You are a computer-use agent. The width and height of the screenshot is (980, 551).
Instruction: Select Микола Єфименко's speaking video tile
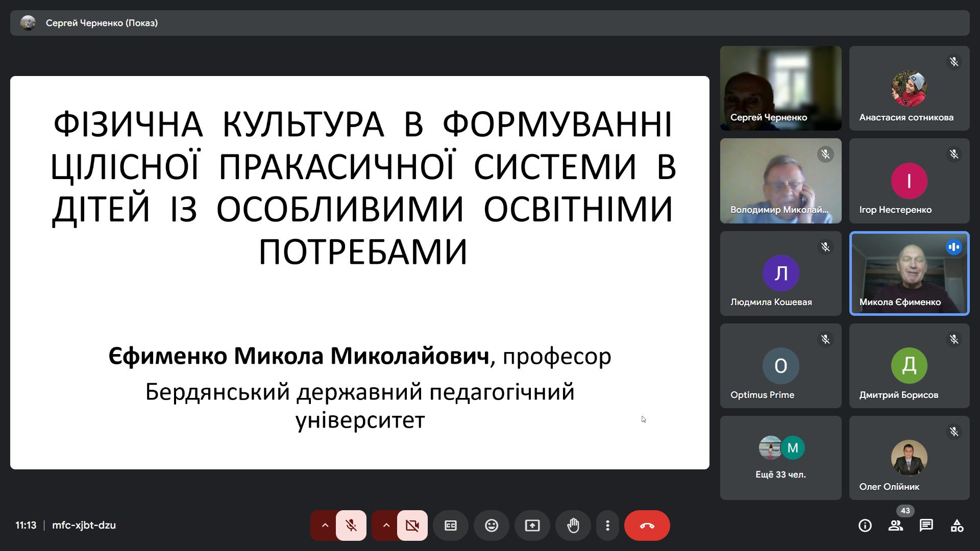coord(909,273)
